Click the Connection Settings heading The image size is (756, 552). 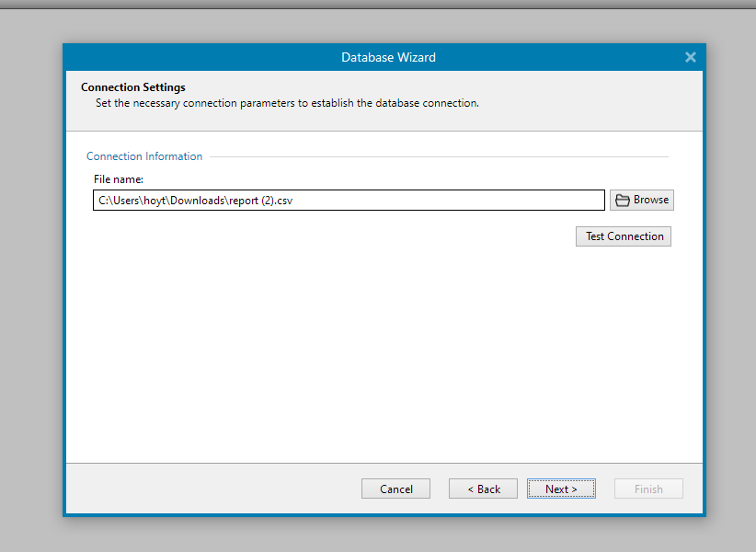click(132, 87)
